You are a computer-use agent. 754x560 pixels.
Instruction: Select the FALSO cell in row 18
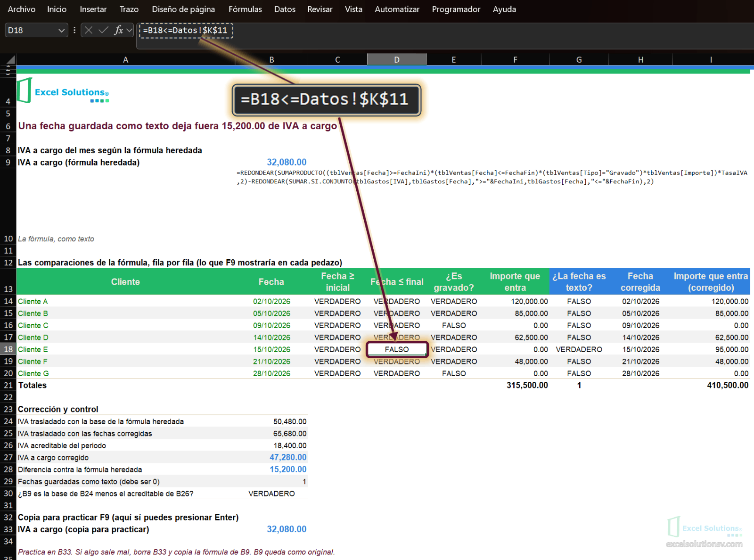397,349
